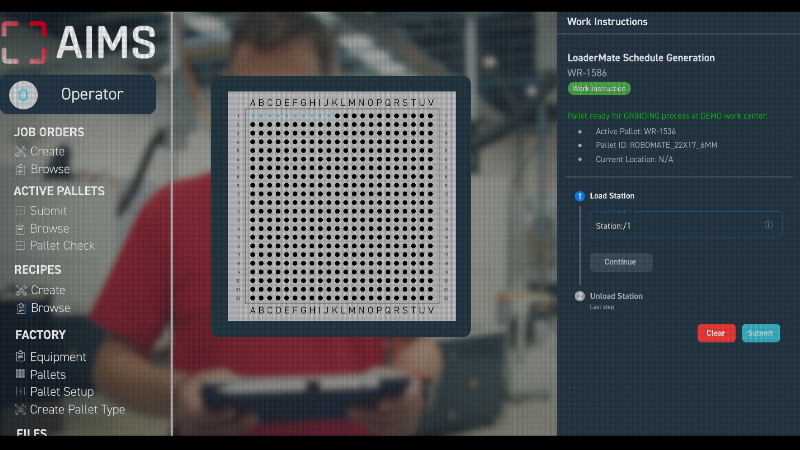Click the Create Pallet Type icon
The image size is (800, 450).
coord(20,409)
